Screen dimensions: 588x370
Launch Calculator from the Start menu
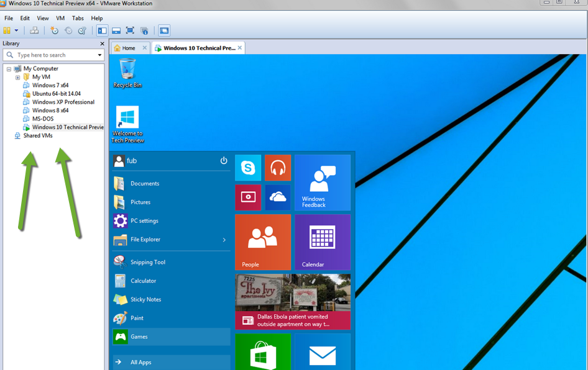point(172,281)
